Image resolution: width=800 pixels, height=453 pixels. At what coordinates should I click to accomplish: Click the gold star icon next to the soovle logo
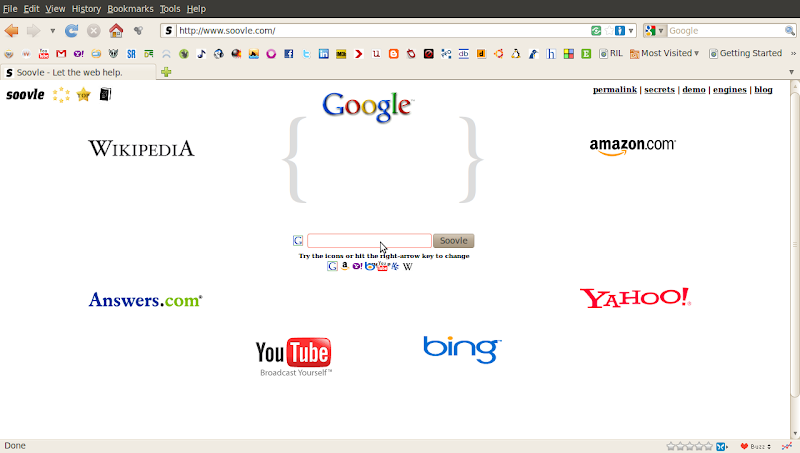(83, 94)
